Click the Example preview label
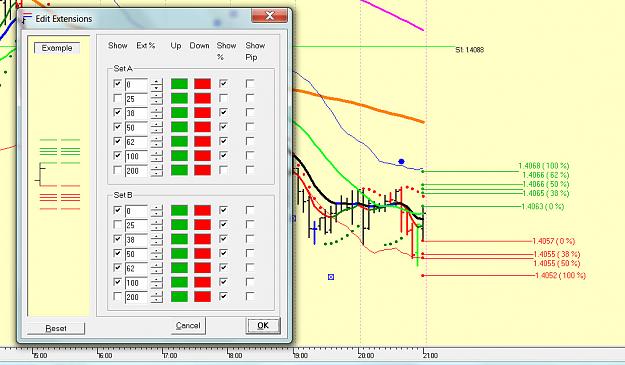 click(x=57, y=48)
